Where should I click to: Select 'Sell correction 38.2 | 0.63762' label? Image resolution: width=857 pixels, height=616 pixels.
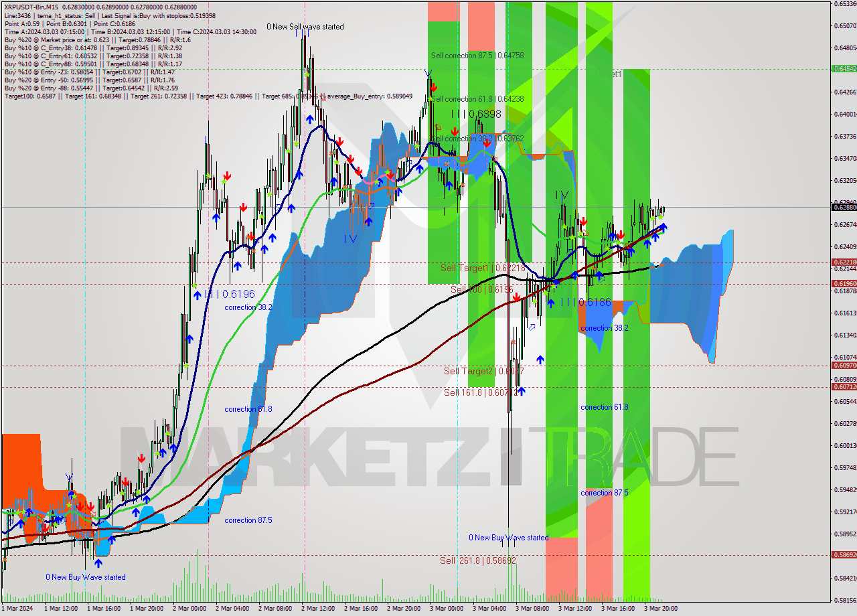click(x=477, y=139)
